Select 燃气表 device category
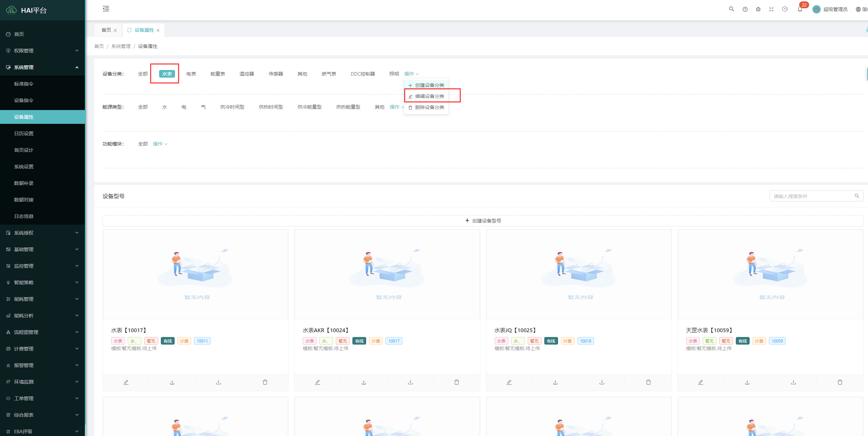This screenshot has width=868, height=436. click(x=329, y=74)
